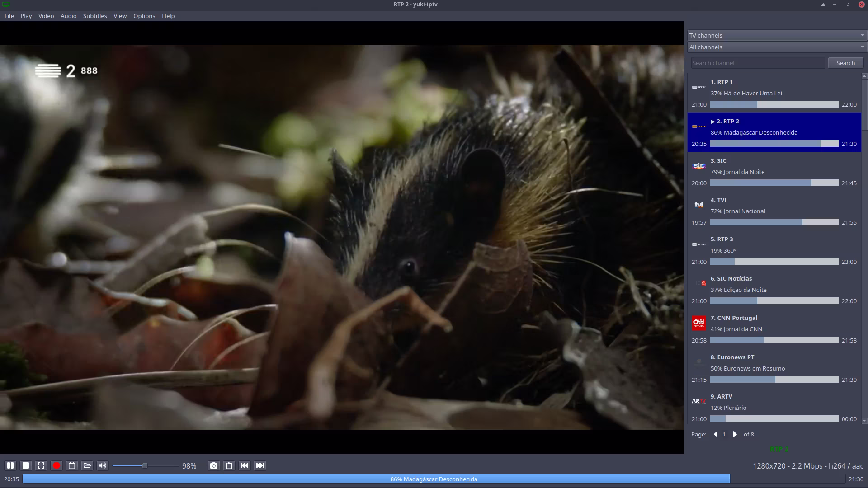Image resolution: width=868 pixels, height=488 pixels.
Task: Click the clipboard playlist icon
Action: pyautogui.click(x=229, y=465)
